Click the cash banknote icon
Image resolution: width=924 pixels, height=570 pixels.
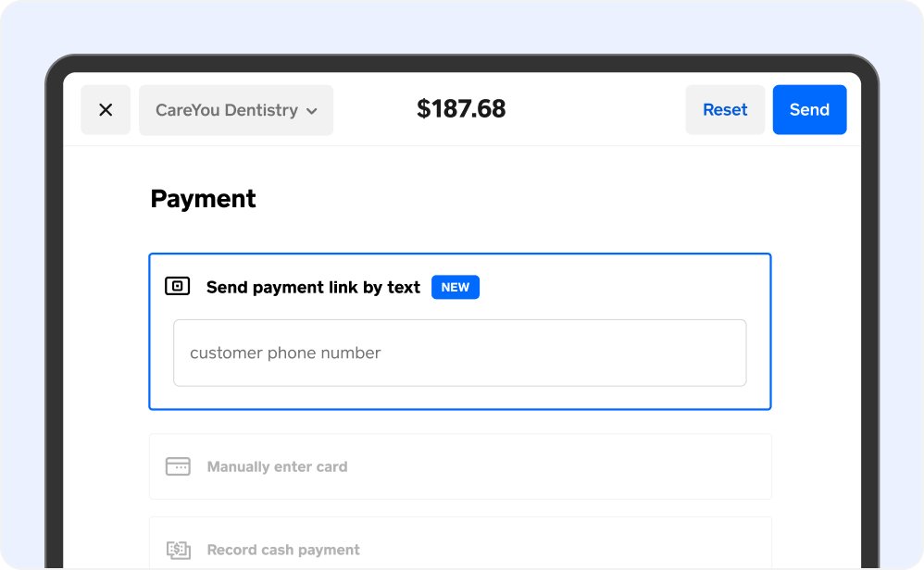coord(178,550)
